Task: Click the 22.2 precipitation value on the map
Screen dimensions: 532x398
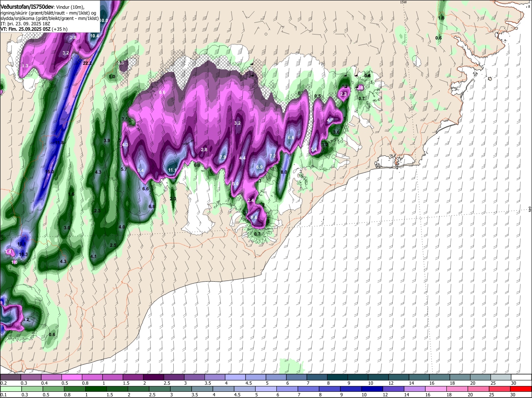Action: tap(87, 63)
